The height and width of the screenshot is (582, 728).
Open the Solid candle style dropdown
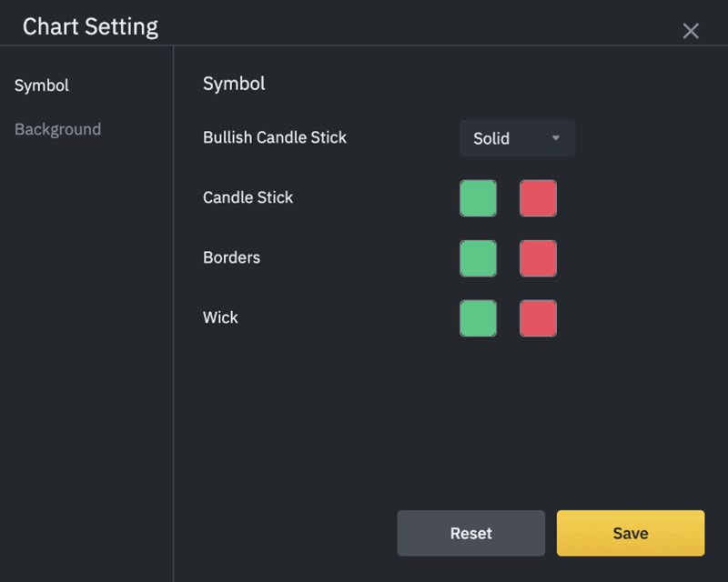click(x=517, y=138)
